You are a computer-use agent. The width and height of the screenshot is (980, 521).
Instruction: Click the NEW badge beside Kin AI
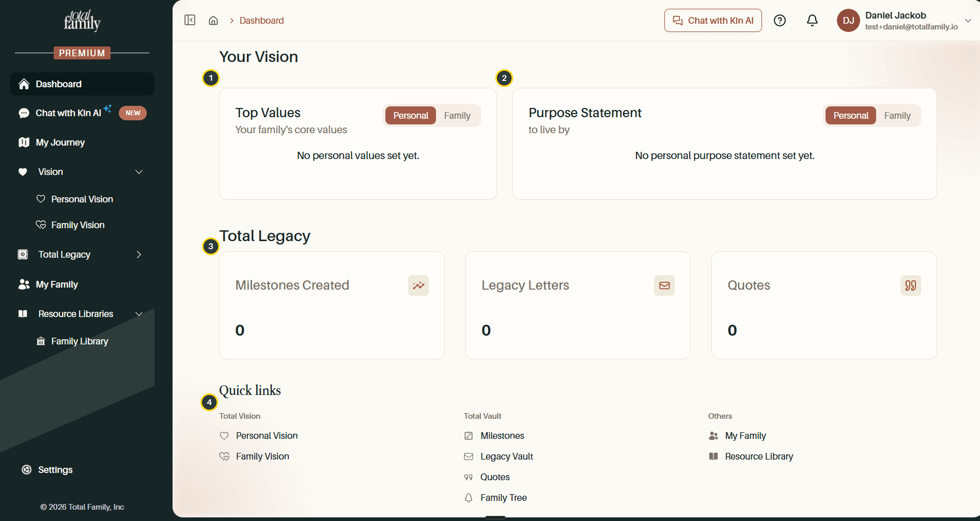pyautogui.click(x=133, y=113)
